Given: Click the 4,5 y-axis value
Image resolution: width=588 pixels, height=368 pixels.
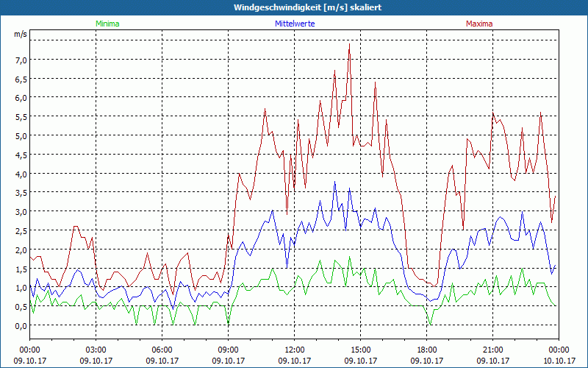Looking at the screenshot, I should (21, 155).
